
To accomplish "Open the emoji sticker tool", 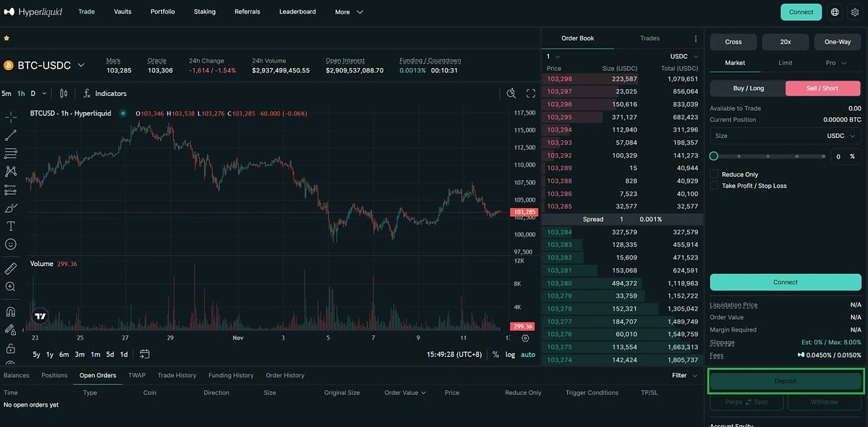I will point(11,245).
